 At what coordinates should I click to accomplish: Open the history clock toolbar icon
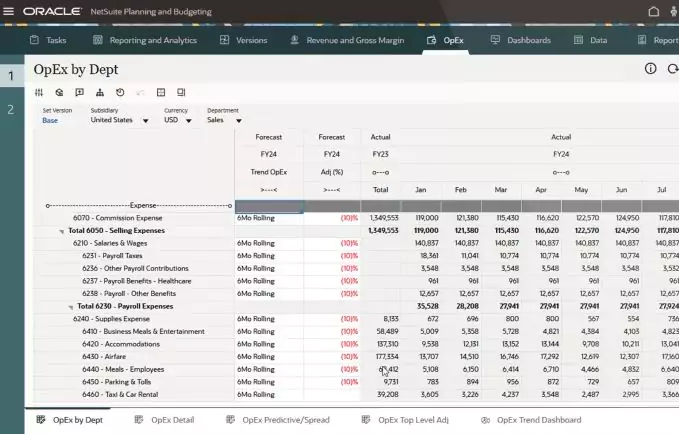click(x=120, y=92)
